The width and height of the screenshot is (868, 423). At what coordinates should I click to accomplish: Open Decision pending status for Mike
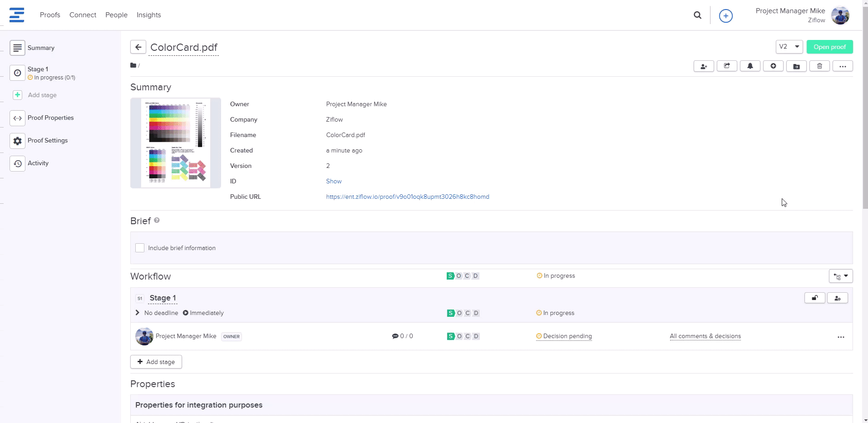pyautogui.click(x=567, y=336)
